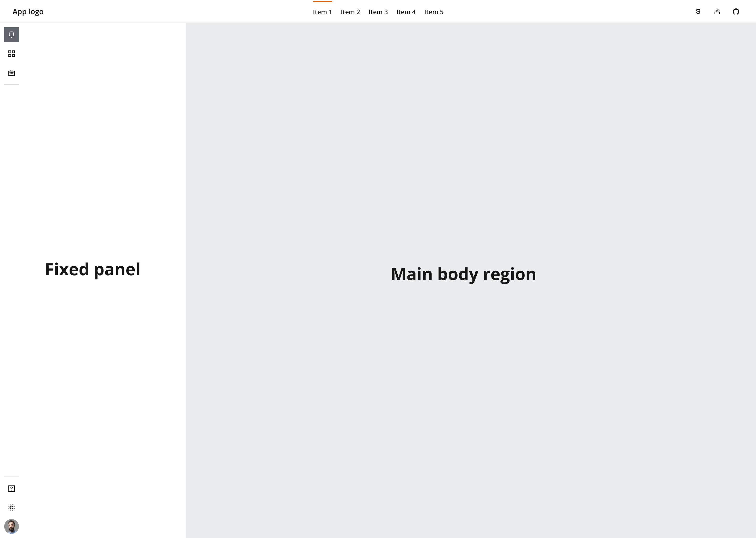Toggle the user avatar at bottom left
This screenshot has height=538, width=756.
12,526
